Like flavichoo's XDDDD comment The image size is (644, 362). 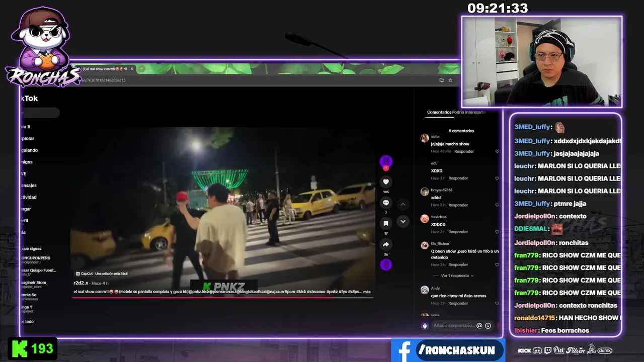[497, 232]
